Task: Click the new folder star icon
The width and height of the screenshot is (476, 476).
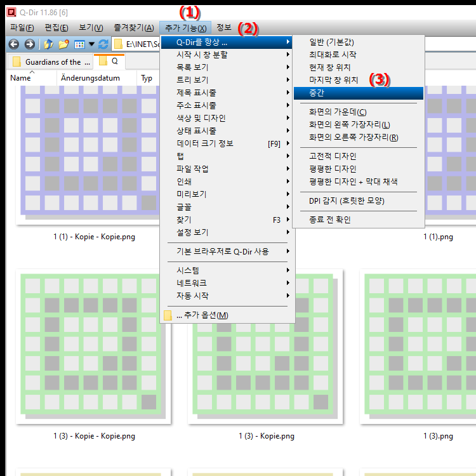Action: click(x=63, y=44)
